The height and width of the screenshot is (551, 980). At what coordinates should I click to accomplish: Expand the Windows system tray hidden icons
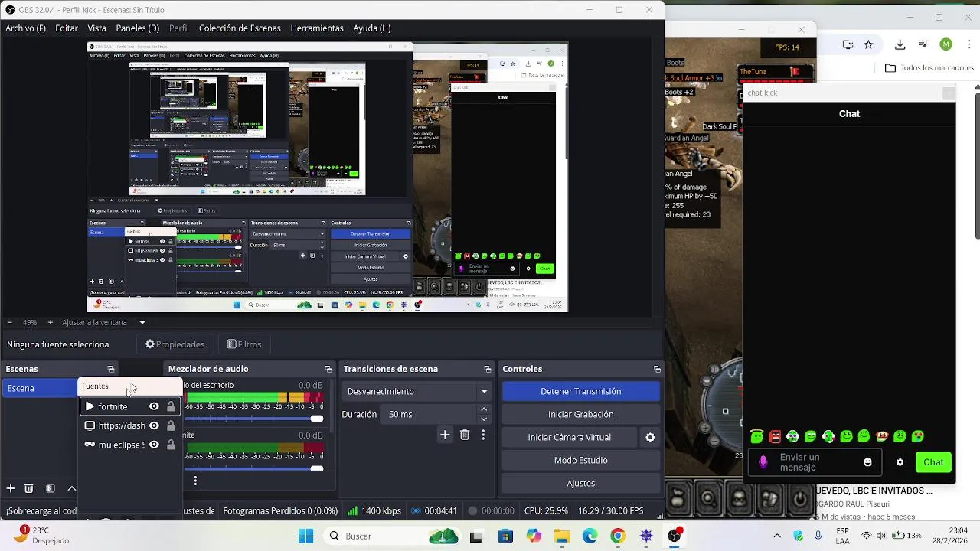coord(777,536)
